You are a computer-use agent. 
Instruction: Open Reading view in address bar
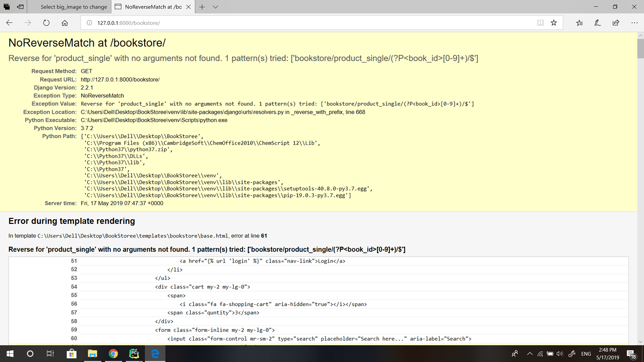(x=540, y=23)
